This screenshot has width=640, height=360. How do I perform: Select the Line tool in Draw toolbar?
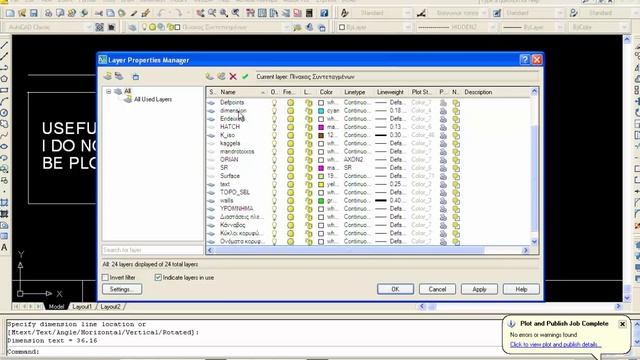(4, 44)
